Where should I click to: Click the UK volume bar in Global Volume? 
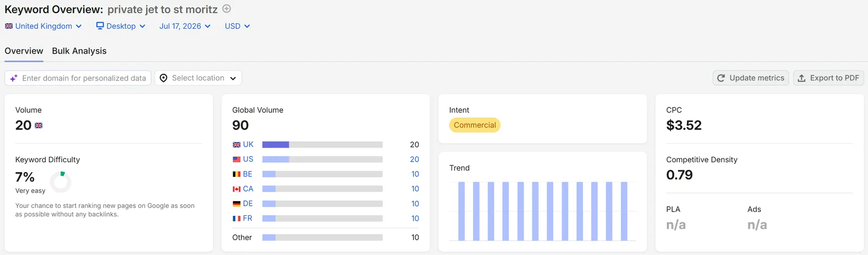pyautogui.click(x=322, y=145)
